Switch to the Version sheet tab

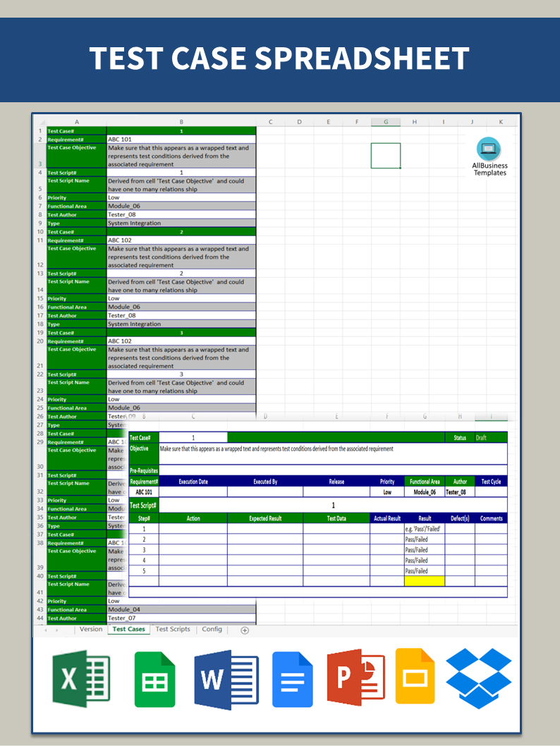(x=91, y=629)
